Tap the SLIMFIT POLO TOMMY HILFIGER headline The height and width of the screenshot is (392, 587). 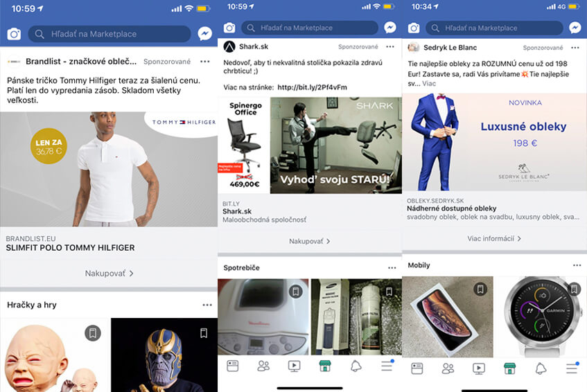71,248
